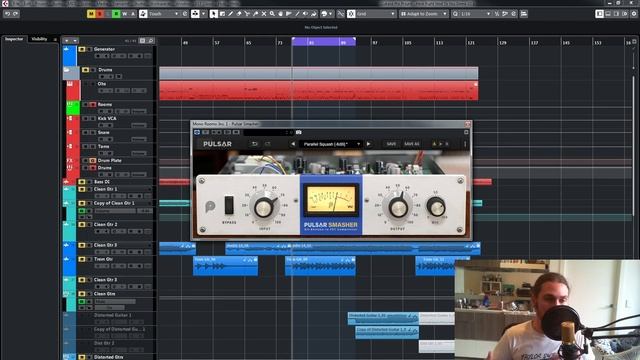640x360 pixels.
Task: Toggle the global Read R automation button
Action: (116, 14)
